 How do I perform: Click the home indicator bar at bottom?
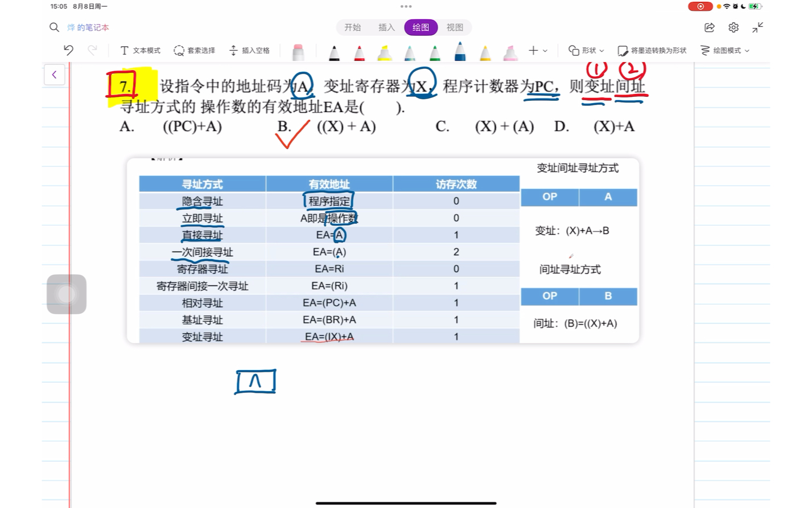[406, 503]
